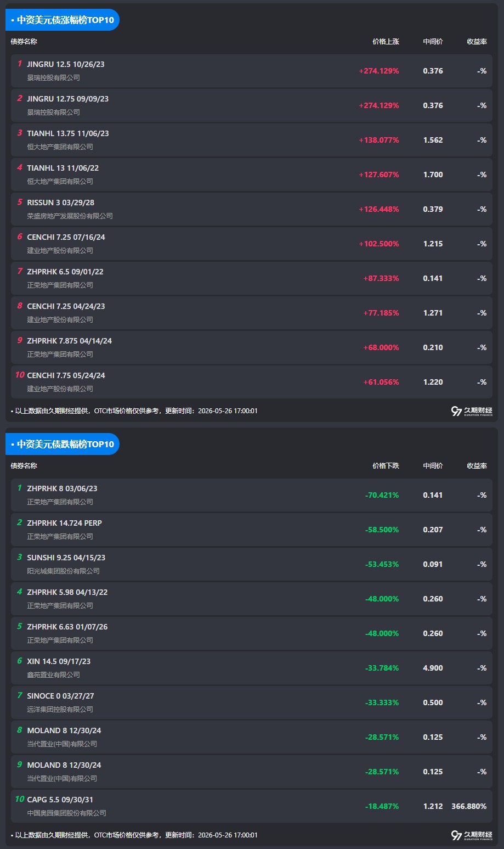Click mid price 1.271 in gainers table
Screen dimensions: 504x849
pos(433,313)
